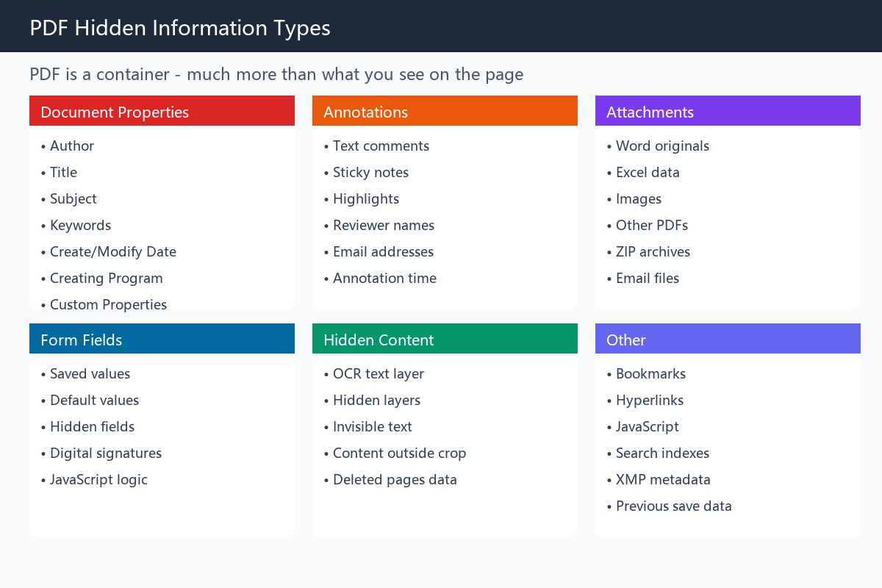This screenshot has height=588, width=882.
Task: Click the 'Subject' list item
Action: (x=69, y=198)
